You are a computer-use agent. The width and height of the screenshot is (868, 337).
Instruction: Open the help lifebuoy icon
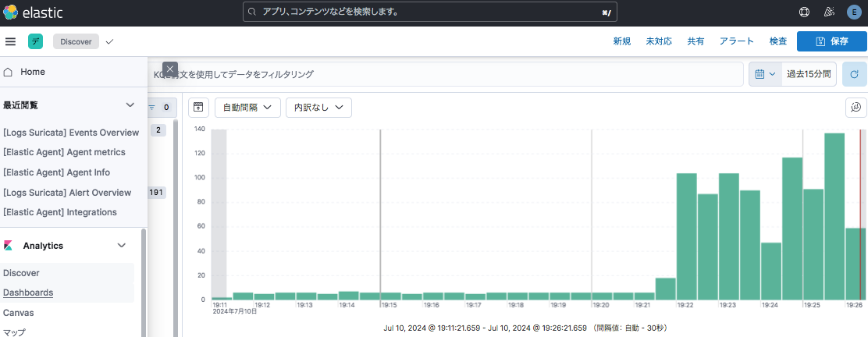coord(804,12)
